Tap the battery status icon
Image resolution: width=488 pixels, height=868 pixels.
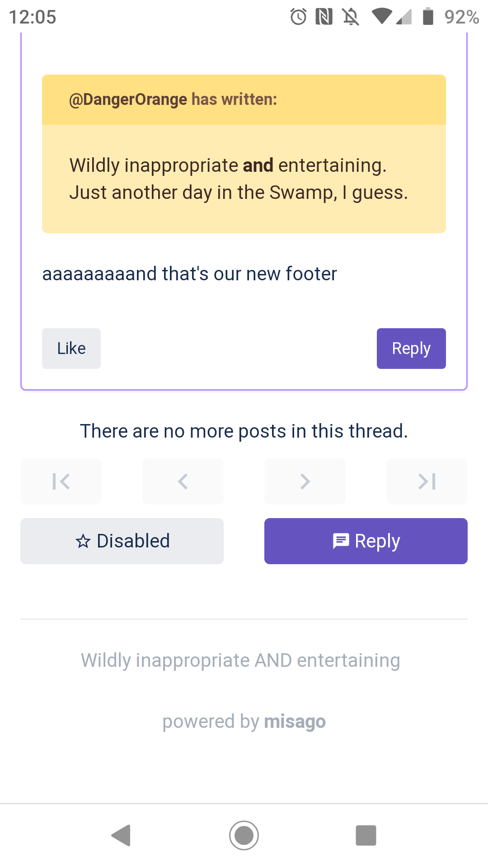pos(428,17)
